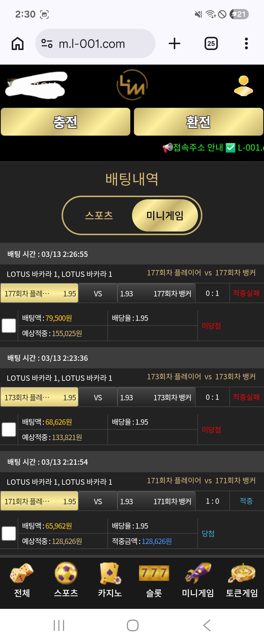Screen dimensions: 264x644
Task: Open the browser three-dot menu
Action: [x=246, y=43]
